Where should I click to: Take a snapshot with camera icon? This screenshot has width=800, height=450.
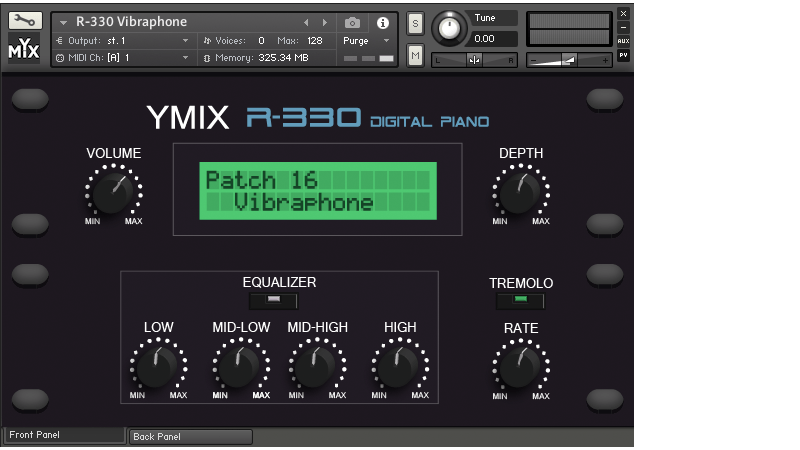(x=352, y=23)
